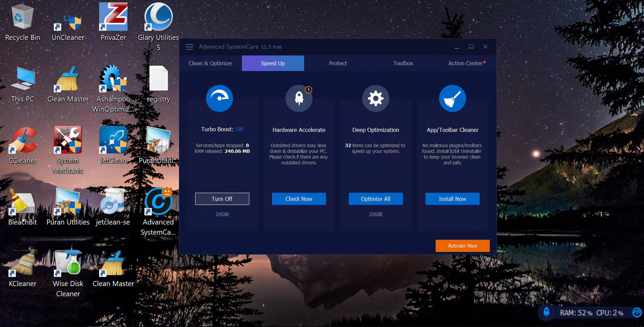Image resolution: width=644 pixels, height=327 pixels.
Task: Open the hamburger menu in Advanced SystemCare
Action: 189,47
